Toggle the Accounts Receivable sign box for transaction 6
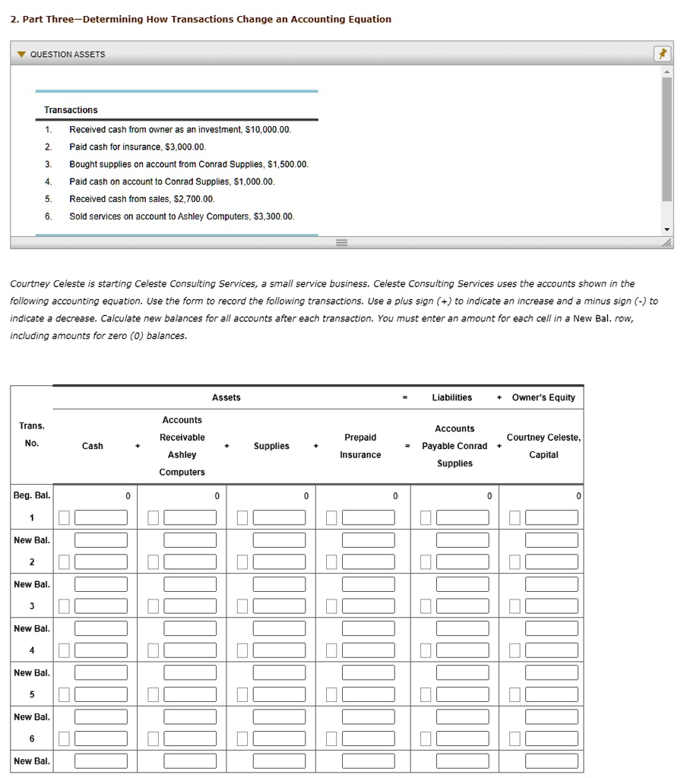Image resolution: width=700 pixels, height=778 pixels. 154,738
